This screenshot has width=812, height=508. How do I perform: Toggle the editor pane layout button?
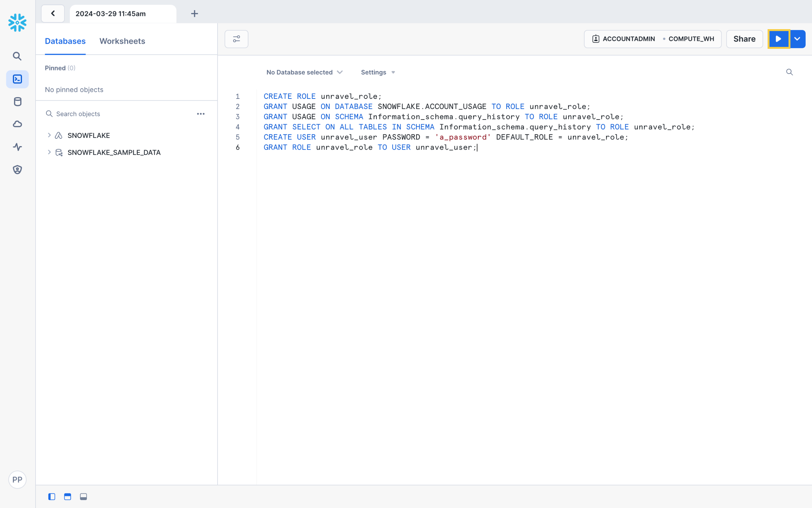point(68,497)
